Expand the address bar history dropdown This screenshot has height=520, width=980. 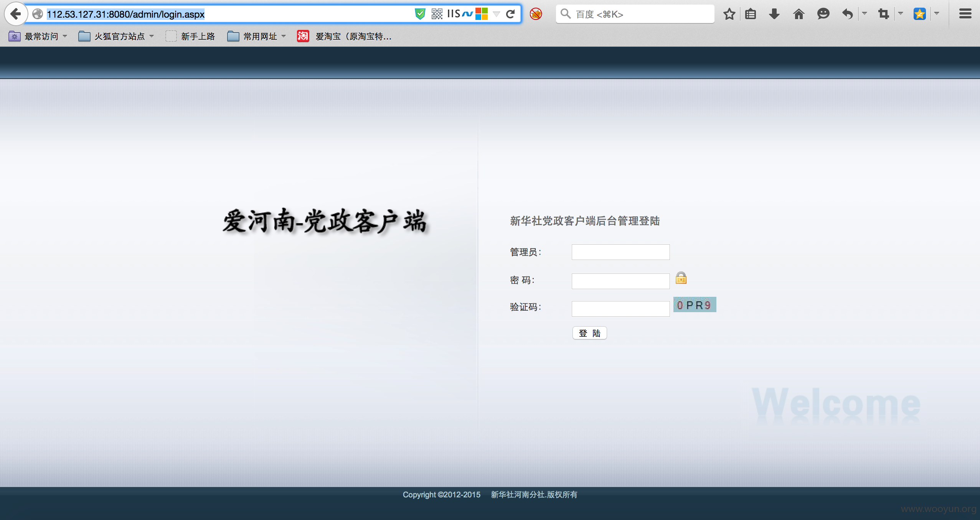pos(497,14)
